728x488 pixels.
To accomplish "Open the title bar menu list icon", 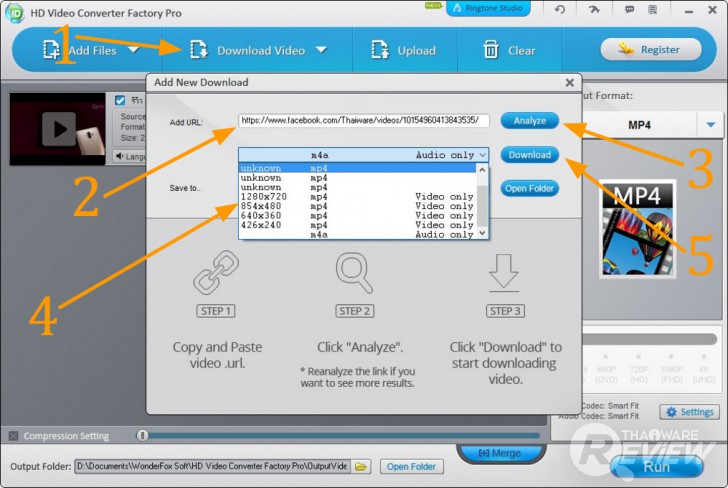I will click(652, 9).
